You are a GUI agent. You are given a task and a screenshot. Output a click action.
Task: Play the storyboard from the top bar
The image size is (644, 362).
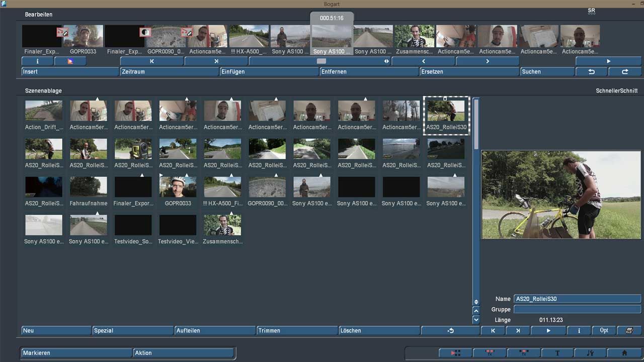coord(608,61)
